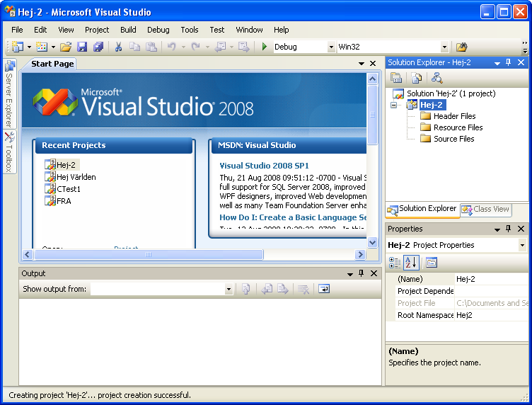Viewport: 532px width, 405px height.
Task: Toggle auto-hide pin on Properties panel
Action: tap(508, 229)
